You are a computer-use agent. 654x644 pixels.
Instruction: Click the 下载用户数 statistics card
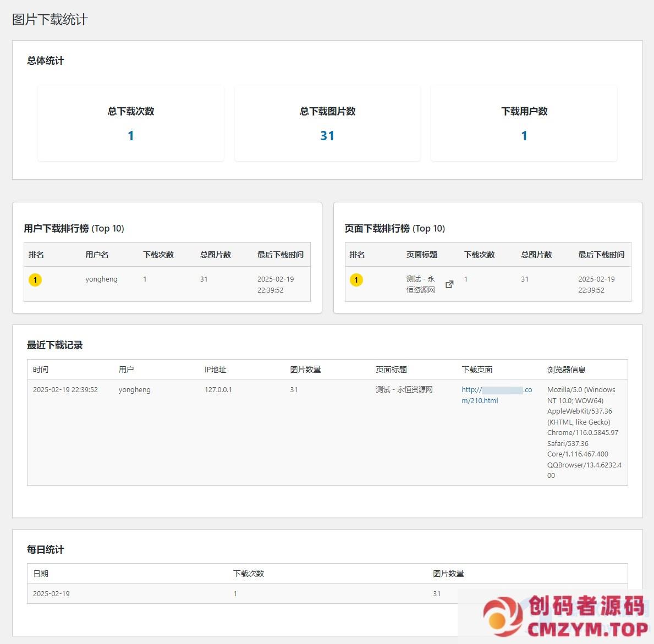pyautogui.click(x=524, y=123)
